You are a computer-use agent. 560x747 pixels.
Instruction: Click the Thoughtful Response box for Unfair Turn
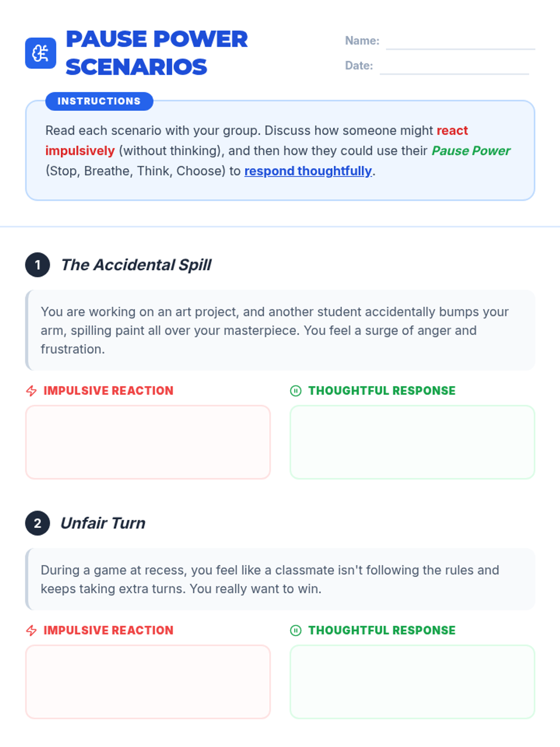click(x=413, y=682)
